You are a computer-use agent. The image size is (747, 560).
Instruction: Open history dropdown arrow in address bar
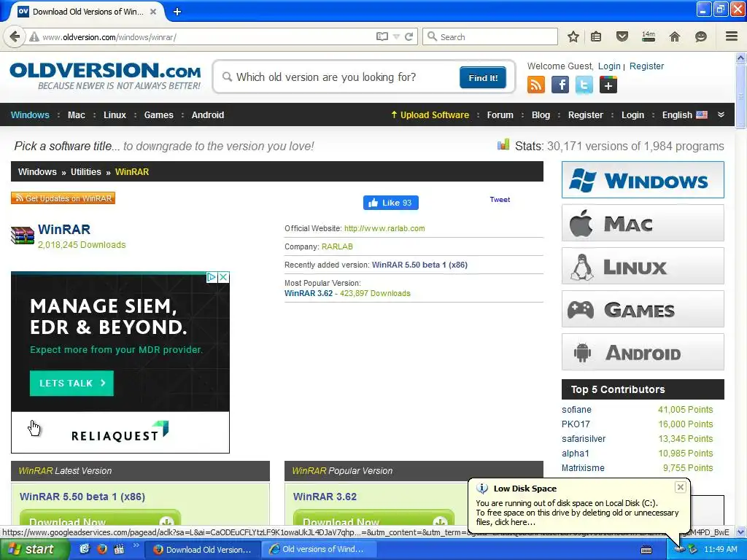coord(396,36)
